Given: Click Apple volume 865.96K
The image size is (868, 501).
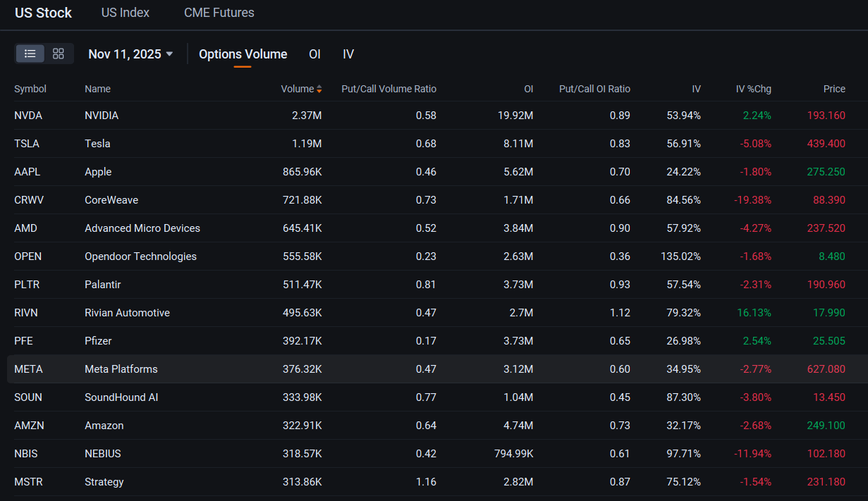Looking at the screenshot, I should point(302,172).
